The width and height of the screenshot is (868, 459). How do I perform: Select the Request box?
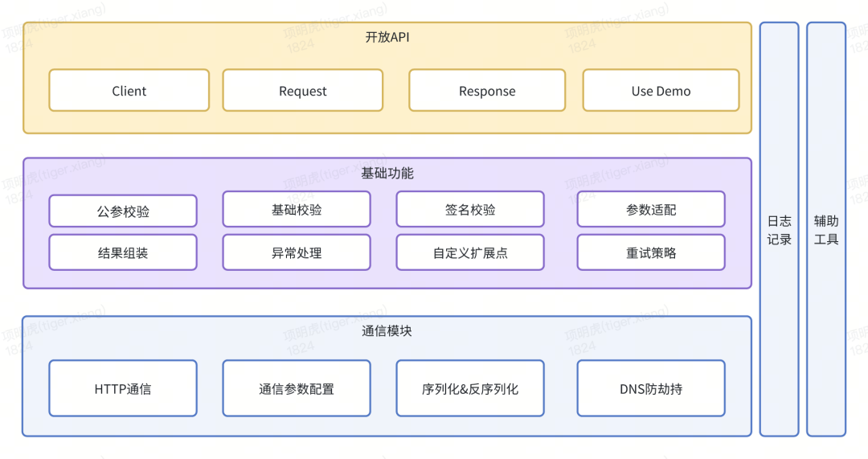[303, 90]
